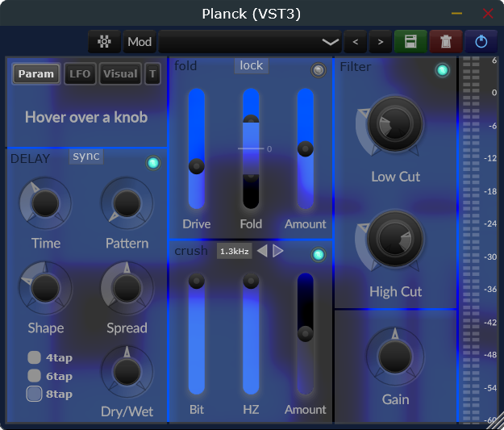
Task: Click the blue power bypass icon
Action: (x=481, y=41)
